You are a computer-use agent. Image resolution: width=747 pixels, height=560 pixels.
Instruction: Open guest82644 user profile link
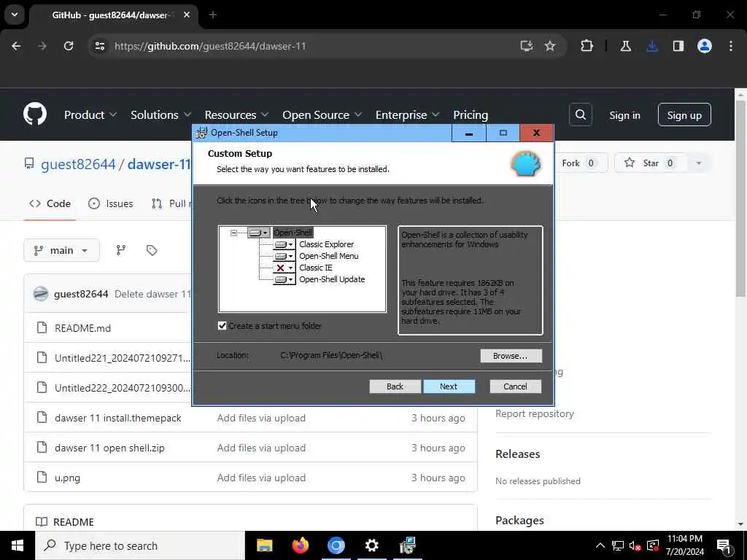[78, 164]
